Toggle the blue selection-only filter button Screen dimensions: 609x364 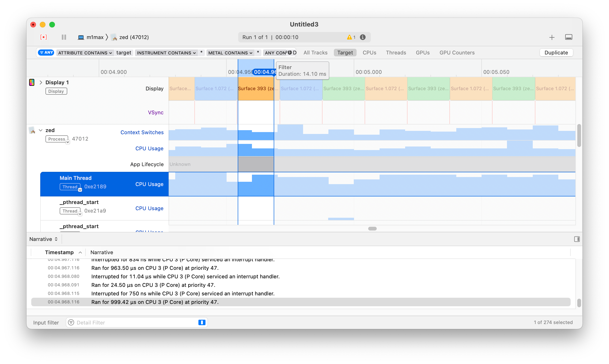tap(202, 322)
